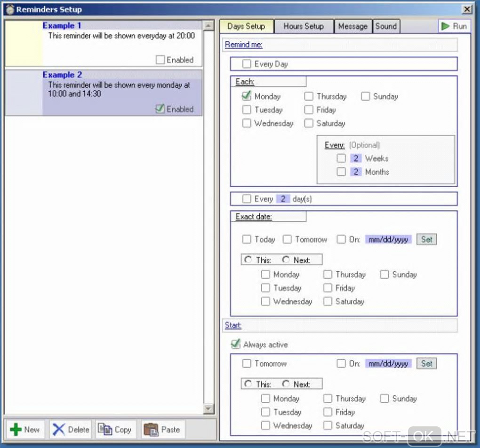Select Next: radio under Exact date
480x448 pixels.
point(286,260)
